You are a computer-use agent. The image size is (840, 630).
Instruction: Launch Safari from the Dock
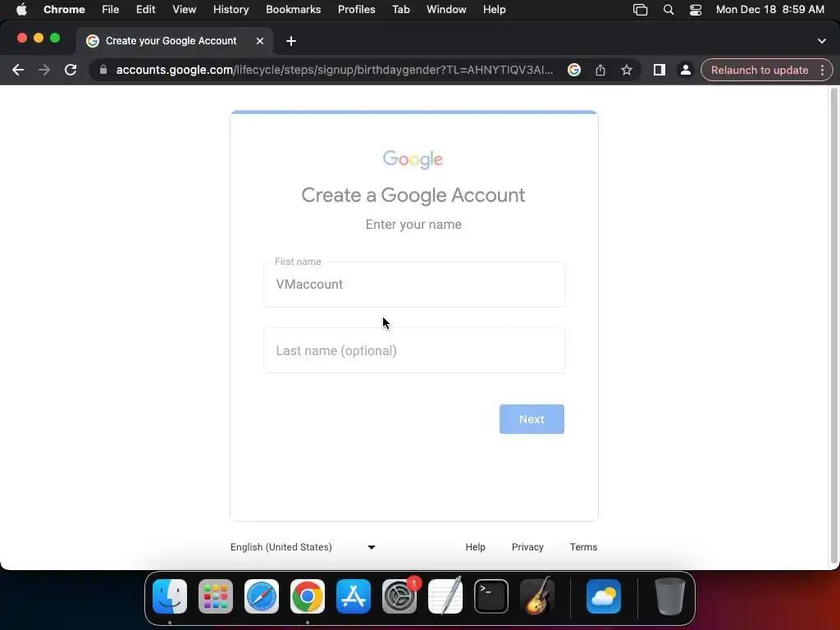pyautogui.click(x=262, y=596)
